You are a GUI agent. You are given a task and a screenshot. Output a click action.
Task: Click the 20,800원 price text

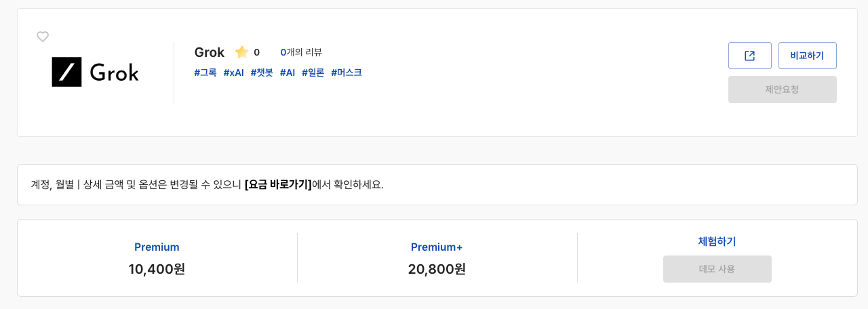tap(437, 269)
